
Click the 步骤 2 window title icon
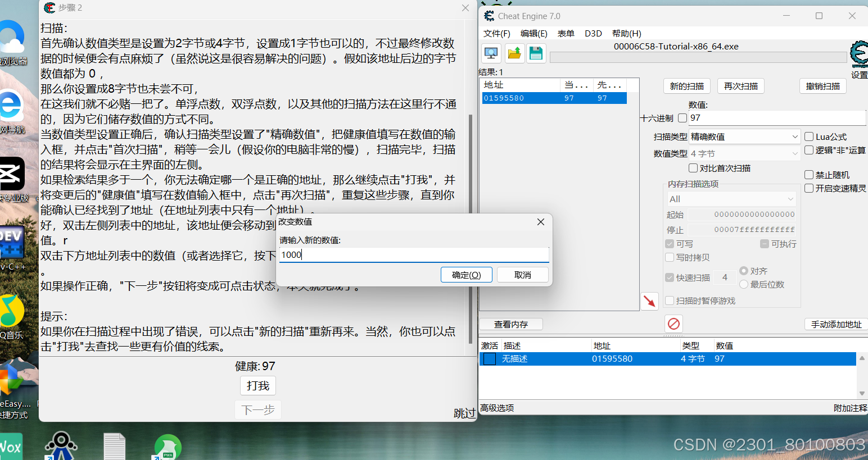click(x=49, y=7)
